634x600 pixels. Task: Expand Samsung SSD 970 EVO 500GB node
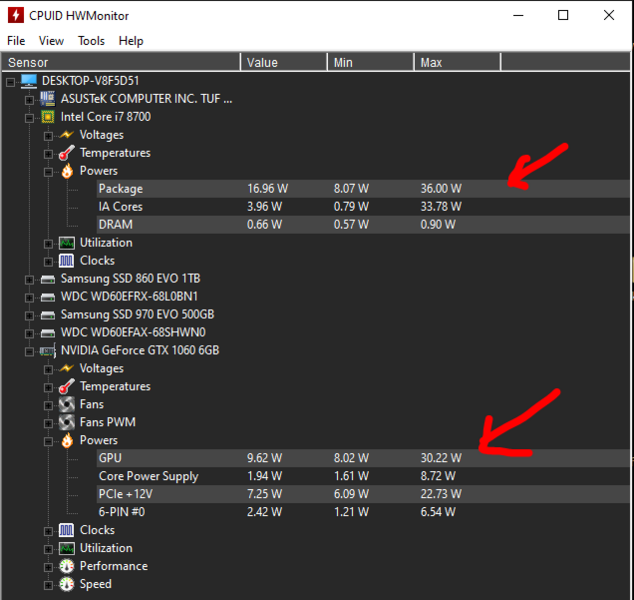click(x=29, y=315)
